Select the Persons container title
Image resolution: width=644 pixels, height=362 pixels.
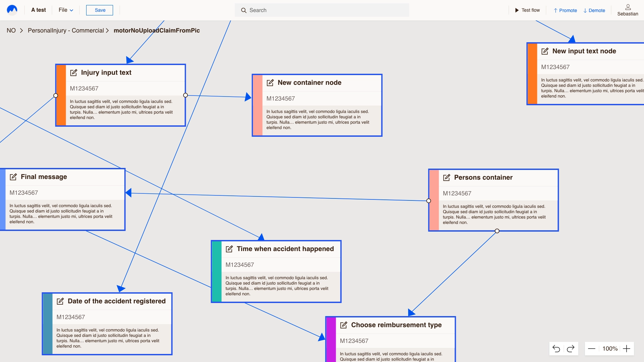tap(483, 178)
